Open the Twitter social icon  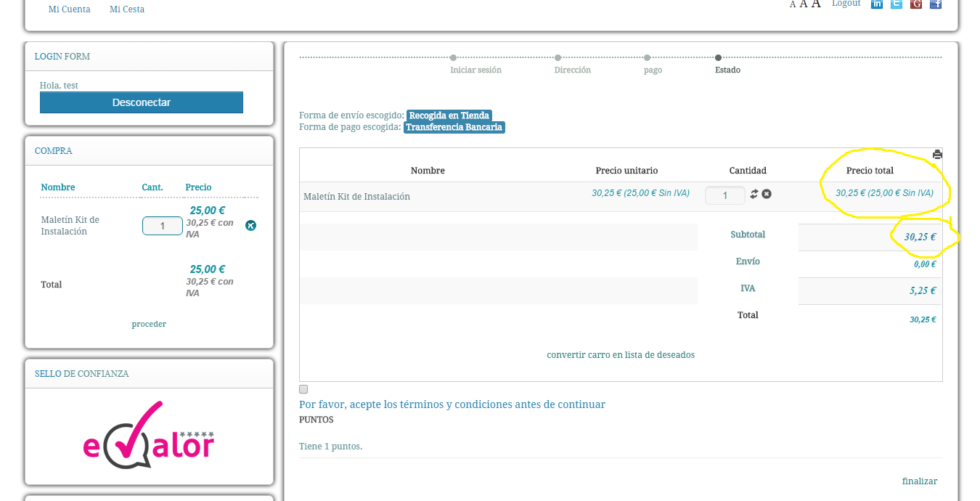(x=897, y=4)
